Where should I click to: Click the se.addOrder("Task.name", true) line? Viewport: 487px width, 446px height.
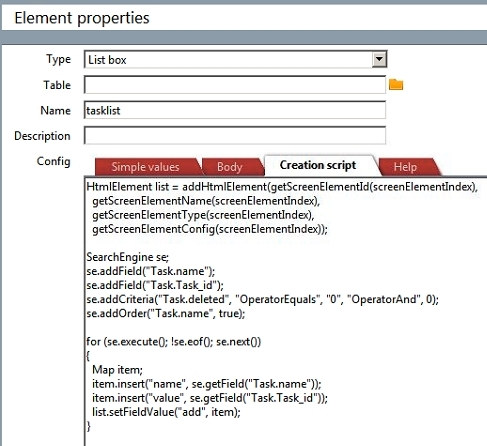pos(166,313)
